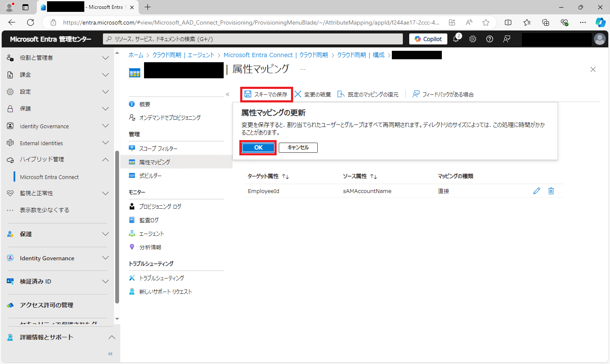Select sAMAccountName source attribute cell
The height and width of the screenshot is (364, 610).
(x=367, y=191)
